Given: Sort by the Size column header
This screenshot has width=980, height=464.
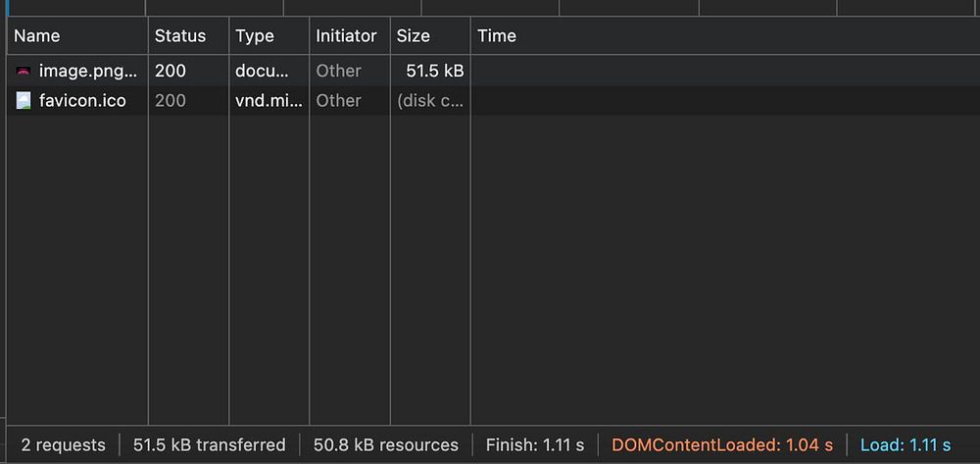Looking at the screenshot, I should pos(413,35).
